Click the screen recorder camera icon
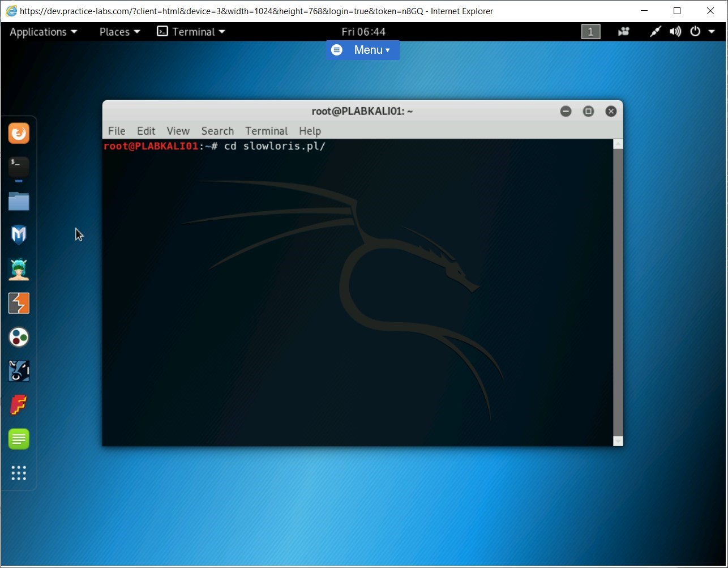The height and width of the screenshot is (568, 728). tap(624, 32)
